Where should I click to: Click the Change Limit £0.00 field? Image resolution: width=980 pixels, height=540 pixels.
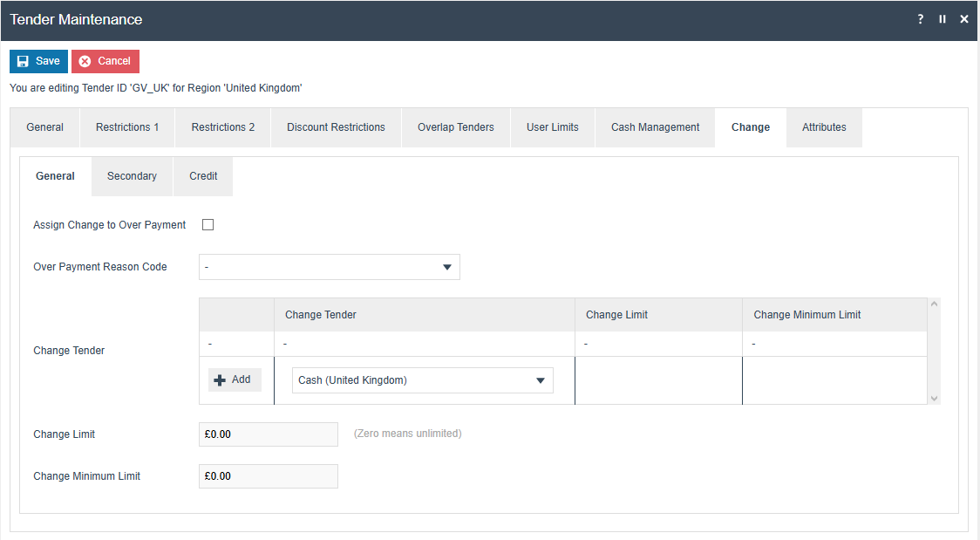[269, 434]
